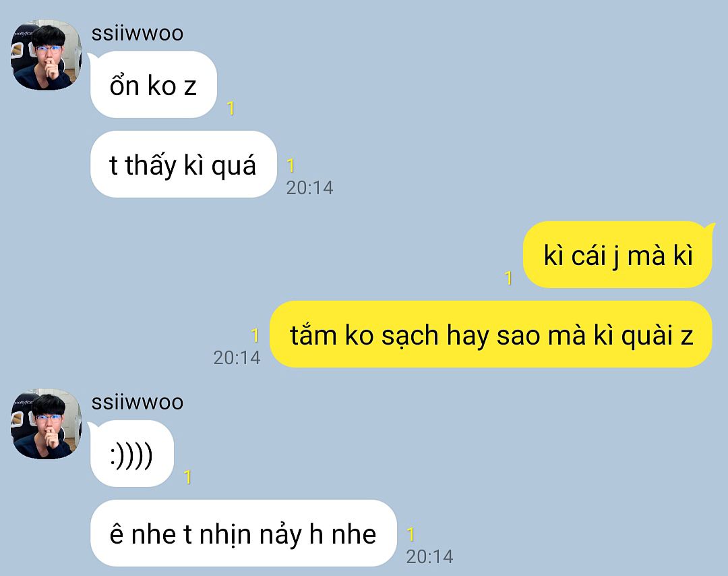
Task: Select the ":))))" message bubble
Action: pos(132,454)
